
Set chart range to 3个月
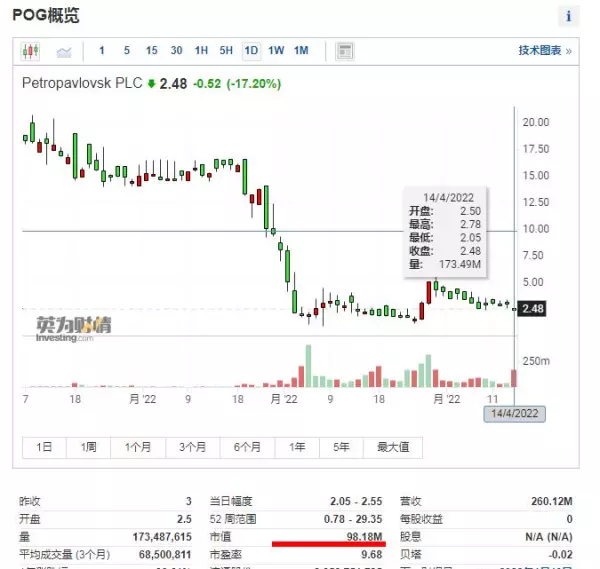(193, 447)
